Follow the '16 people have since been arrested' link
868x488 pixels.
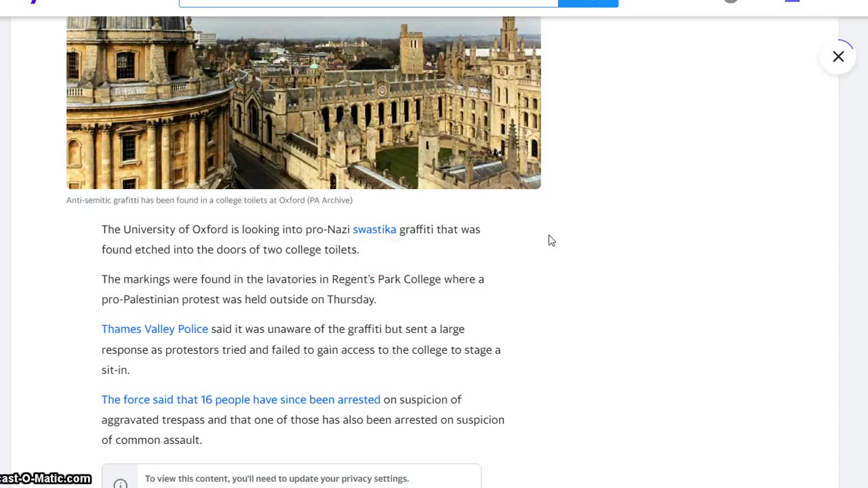tap(241, 399)
